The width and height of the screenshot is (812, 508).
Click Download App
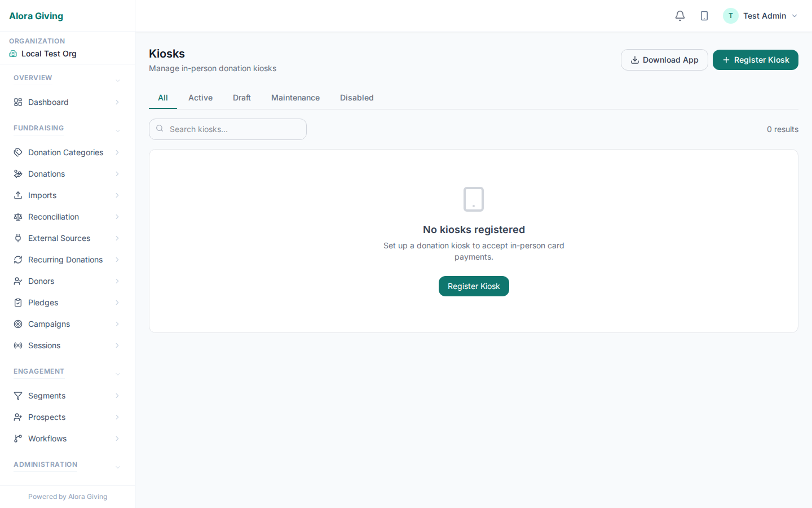click(664, 59)
